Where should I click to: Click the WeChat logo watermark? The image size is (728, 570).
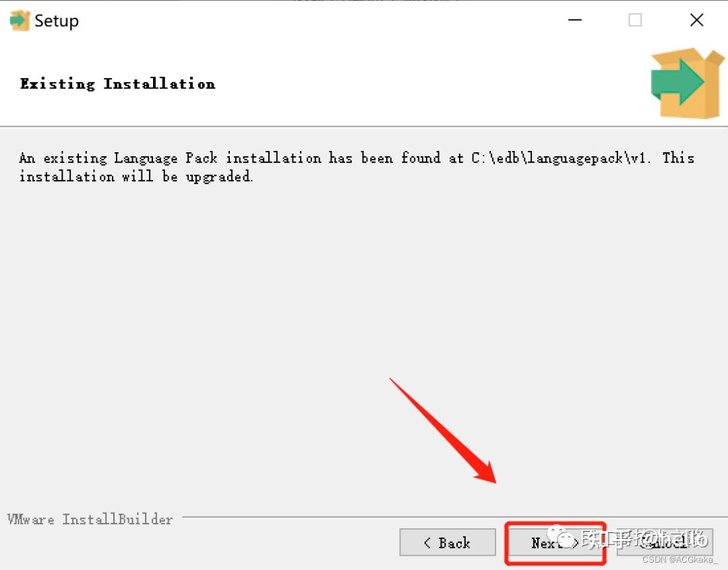pyautogui.click(x=561, y=536)
